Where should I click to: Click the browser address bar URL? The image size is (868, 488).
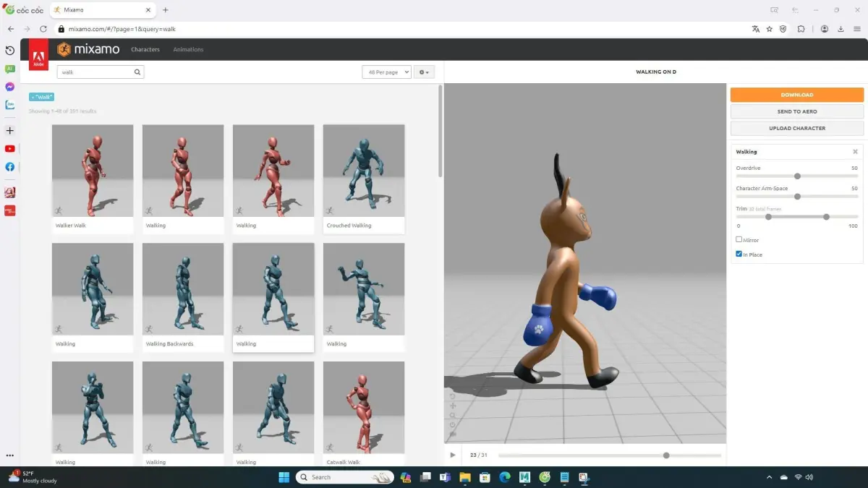coord(122,29)
